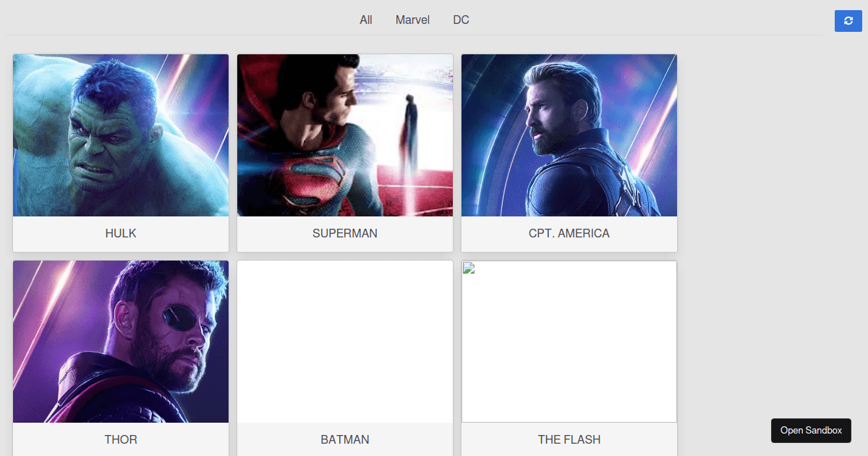
Task: Click the broken image icon on Flash card
Action: click(x=469, y=268)
